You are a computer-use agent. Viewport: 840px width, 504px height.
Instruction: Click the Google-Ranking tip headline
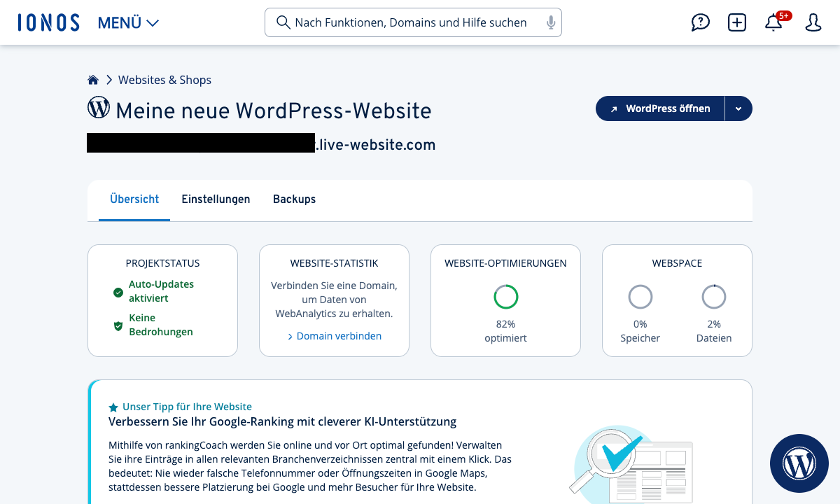(x=282, y=421)
